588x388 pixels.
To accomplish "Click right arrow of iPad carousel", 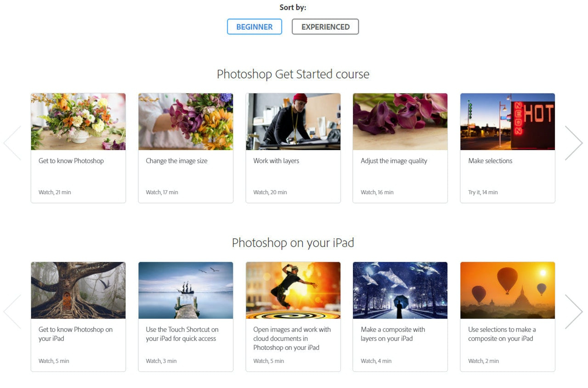I will click(573, 312).
